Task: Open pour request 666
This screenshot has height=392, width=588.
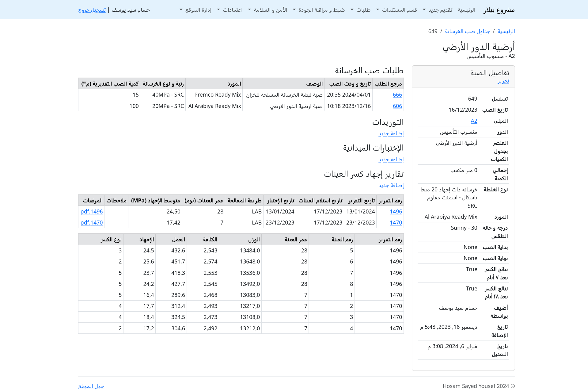Action: point(397,95)
